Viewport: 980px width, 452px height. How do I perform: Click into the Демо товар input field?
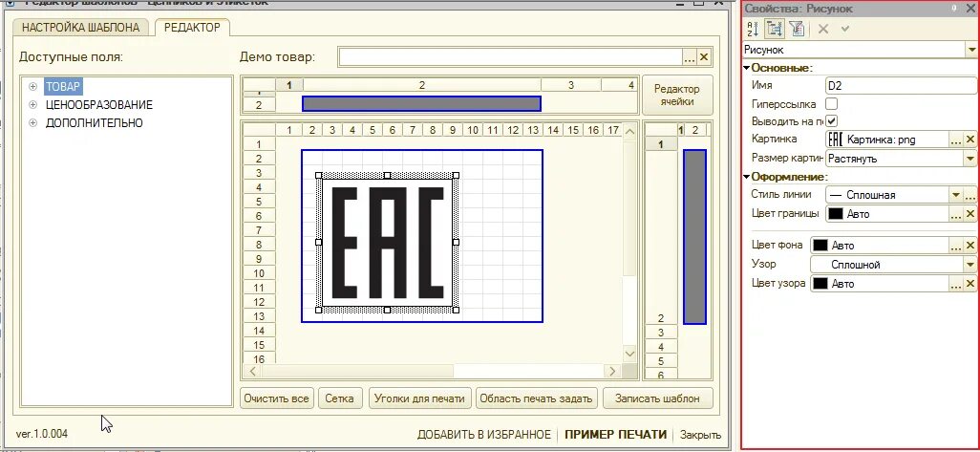(x=510, y=57)
